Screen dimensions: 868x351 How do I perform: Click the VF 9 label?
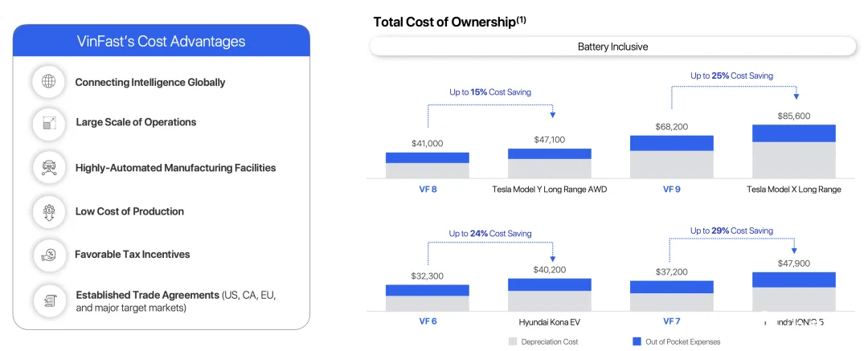[x=671, y=190]
